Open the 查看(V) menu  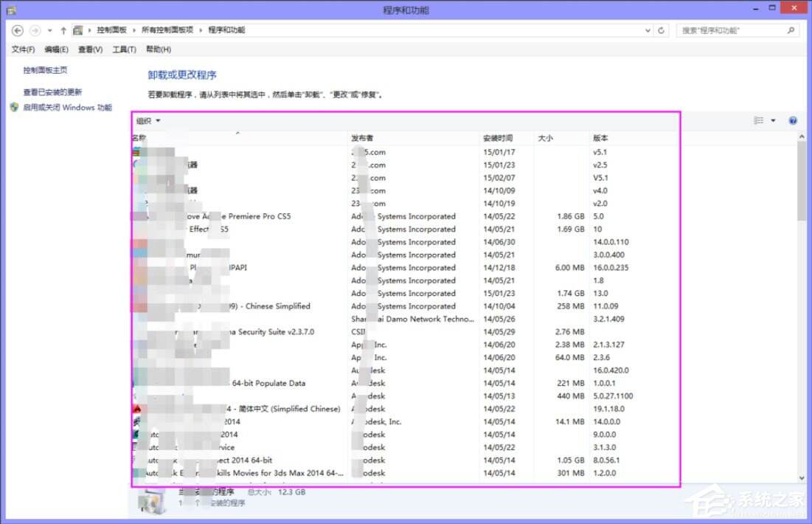coord(90,49)
